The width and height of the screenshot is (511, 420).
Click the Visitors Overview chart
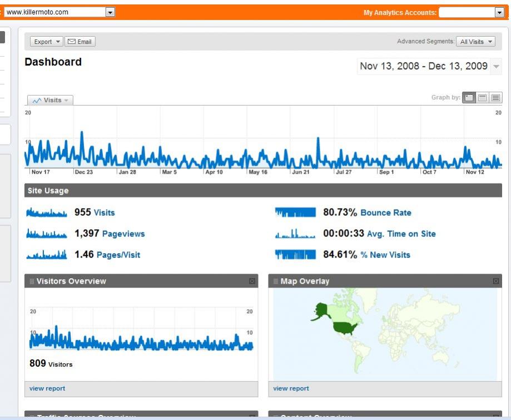click(141, 329)
